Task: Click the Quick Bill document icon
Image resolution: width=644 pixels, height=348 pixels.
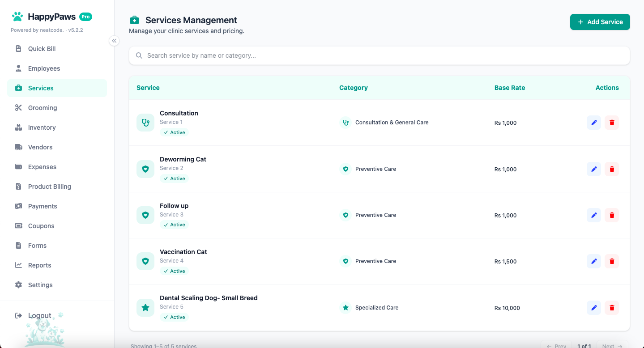Action: (x=18, y=48)
